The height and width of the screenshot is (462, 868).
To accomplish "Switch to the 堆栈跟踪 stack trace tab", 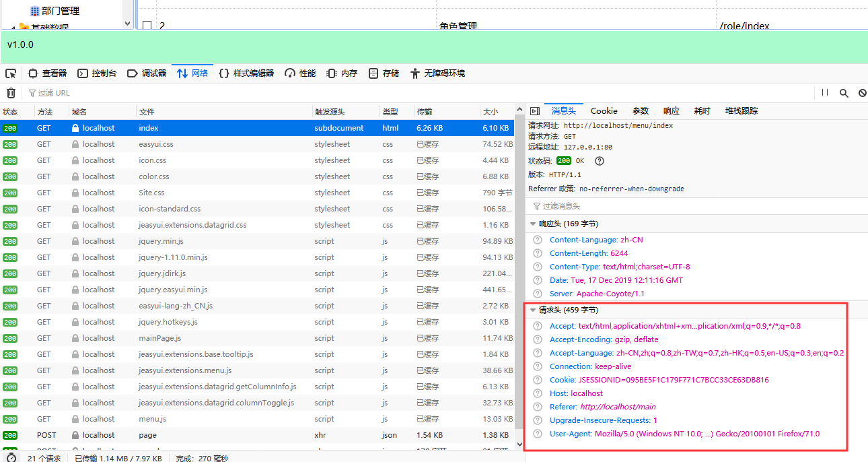I will [742, 111].
